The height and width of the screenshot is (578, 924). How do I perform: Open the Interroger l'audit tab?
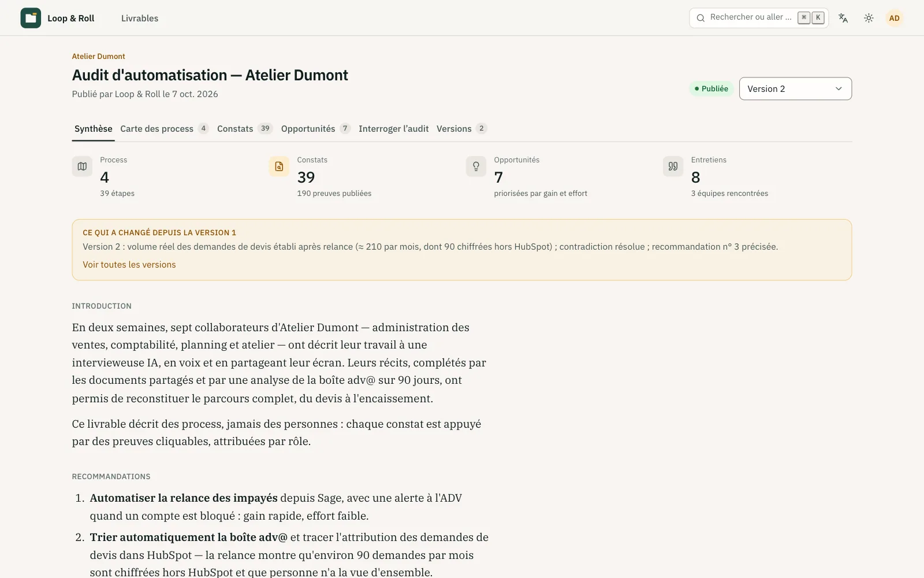click(x=393, y=128)
